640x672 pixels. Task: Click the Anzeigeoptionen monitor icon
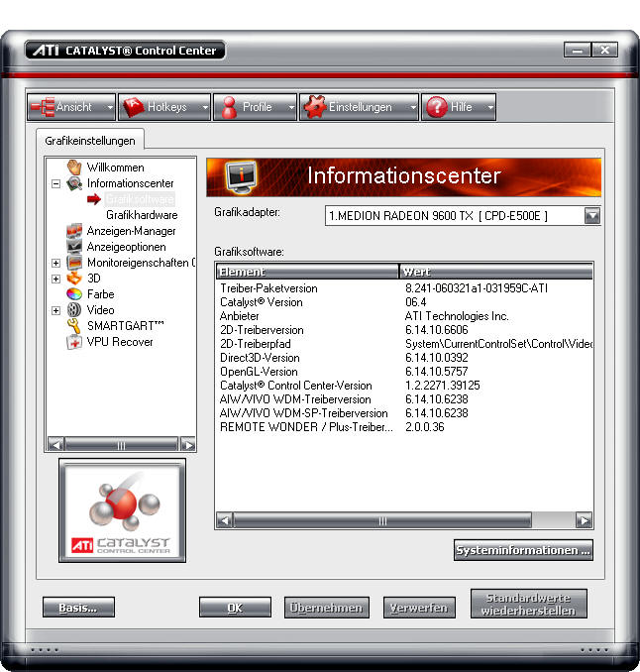point(74,247)
